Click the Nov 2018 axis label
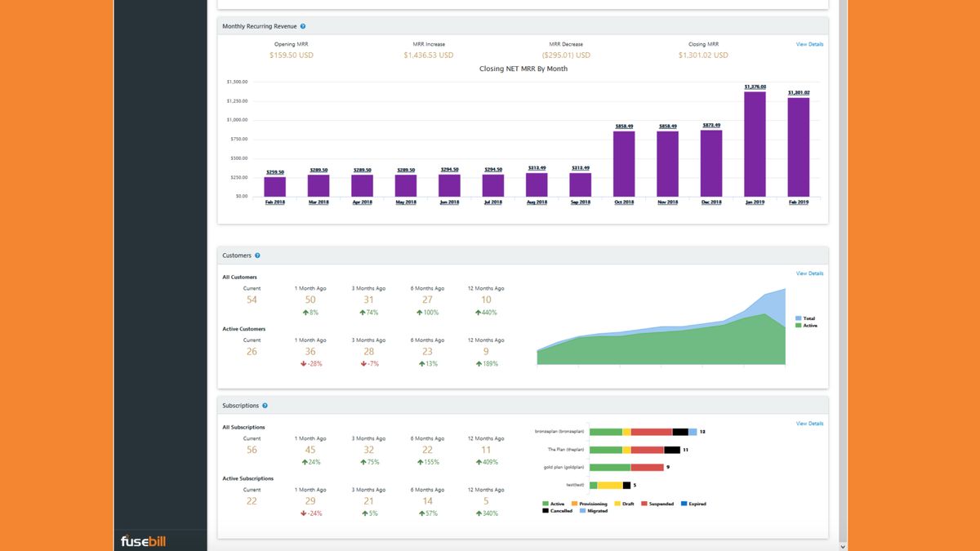This screenshot has height=551, width=980. [667, 202]
